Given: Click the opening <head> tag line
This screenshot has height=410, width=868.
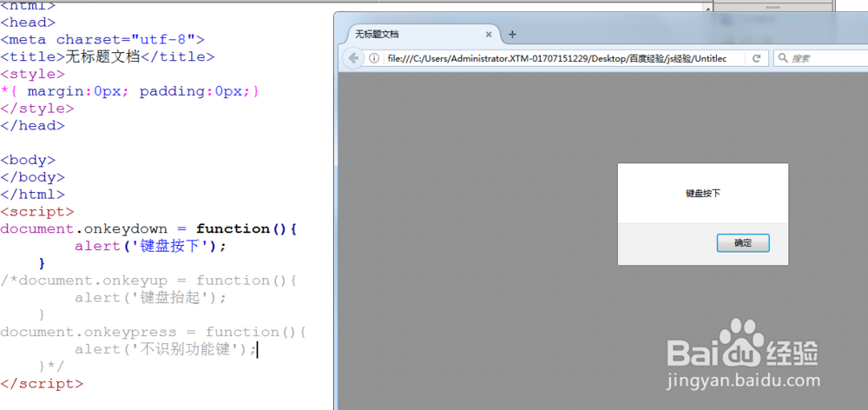Looking at the screenshot, I should coord(29,23).
